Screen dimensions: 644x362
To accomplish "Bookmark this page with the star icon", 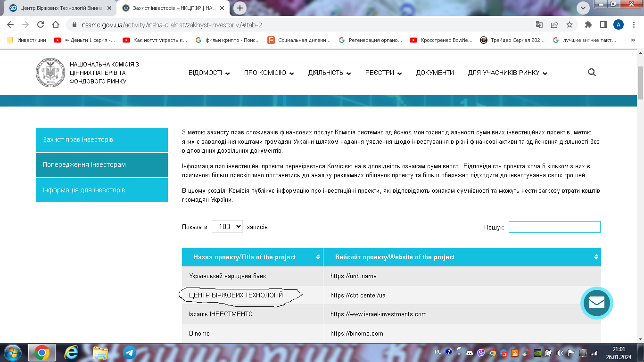I will [x=570, y=25].
